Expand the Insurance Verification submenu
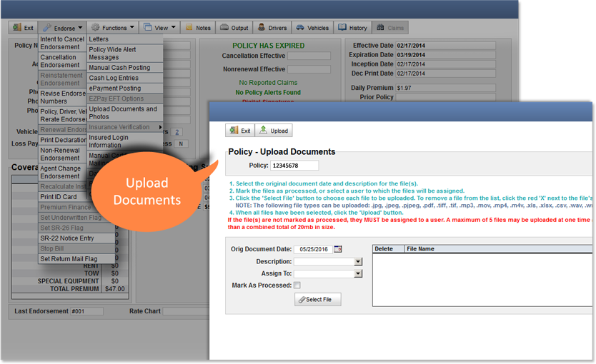 (x=126, y=127)
